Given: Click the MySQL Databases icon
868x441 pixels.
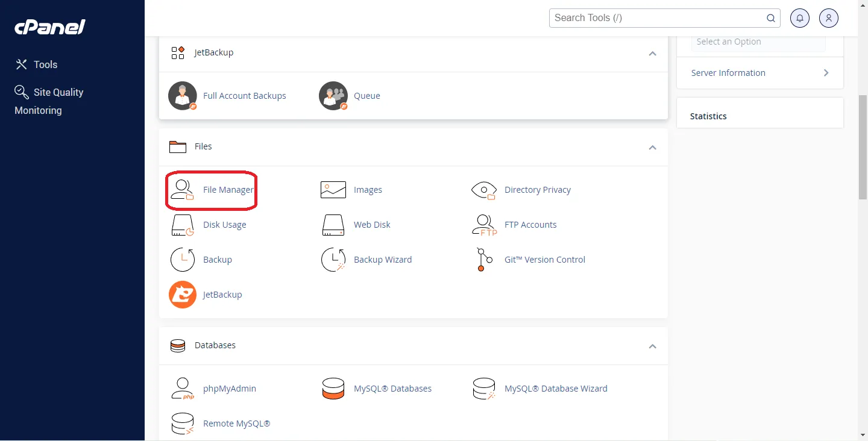Looking at the screenshot, I should tap(333, 389).
